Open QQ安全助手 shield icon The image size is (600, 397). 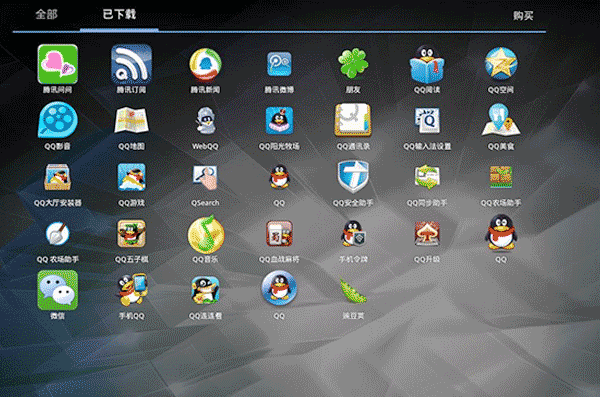point(353,177)
